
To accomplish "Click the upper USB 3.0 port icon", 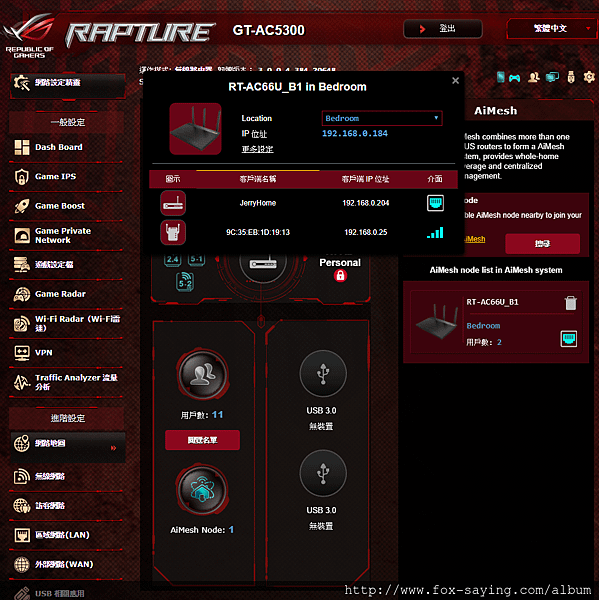I will point(323,373).
